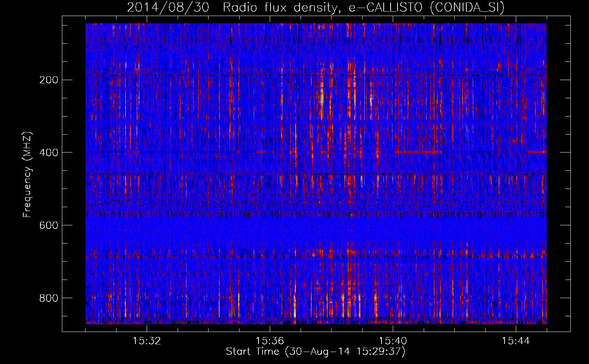589x364 pixels.
Task: Click the 'Start Time (30-Aug-14 15:29:37)' axis label
Action: coord(316,352)
